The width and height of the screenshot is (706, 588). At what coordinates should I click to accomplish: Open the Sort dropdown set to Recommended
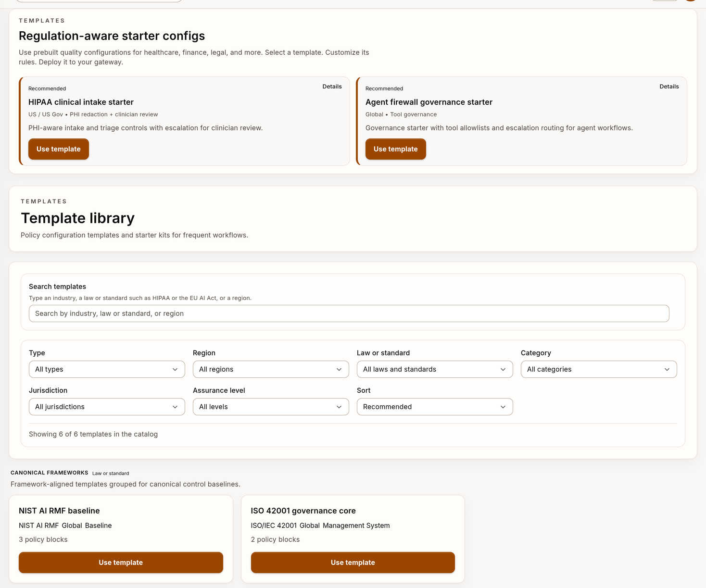[x=435, y=407]
